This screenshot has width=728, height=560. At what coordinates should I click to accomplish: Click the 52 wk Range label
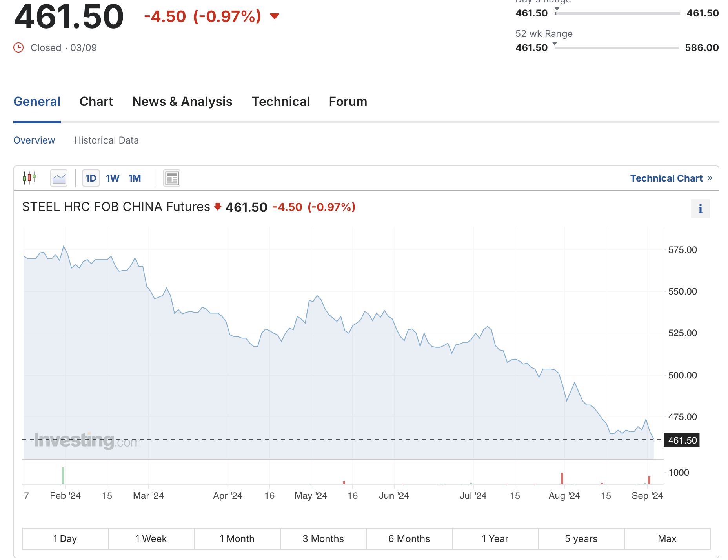544,33
